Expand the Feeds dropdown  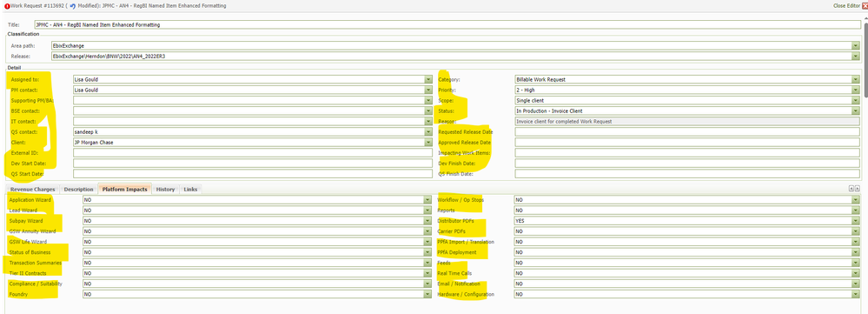pyautogui.click(x=856, y=263)
